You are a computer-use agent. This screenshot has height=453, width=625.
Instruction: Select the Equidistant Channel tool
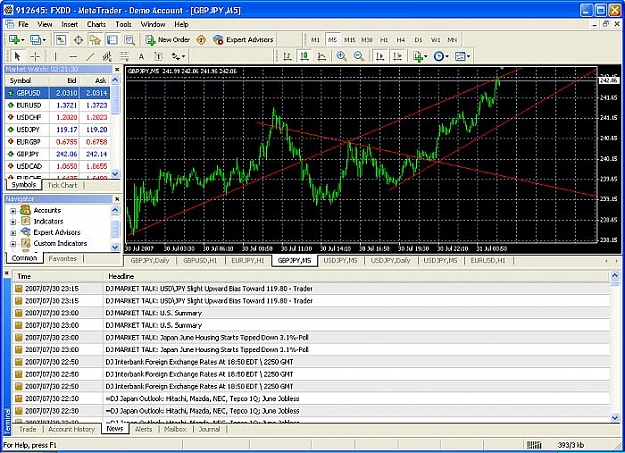coord(107,56)
